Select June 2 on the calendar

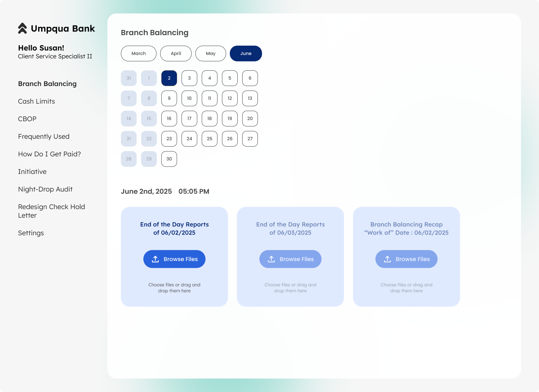pos(169,78)
